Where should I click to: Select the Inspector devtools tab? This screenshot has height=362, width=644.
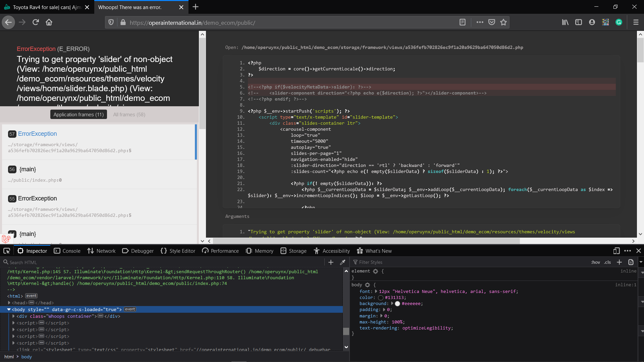point(32,251)
